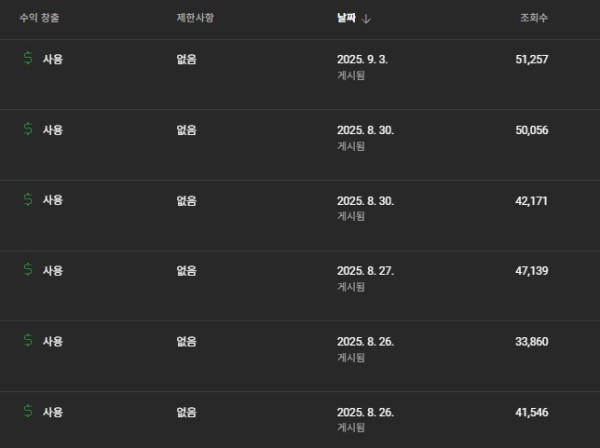Click the 수익 창출 column header
This screenshot has height=448, width=600.
click(39, 18)
